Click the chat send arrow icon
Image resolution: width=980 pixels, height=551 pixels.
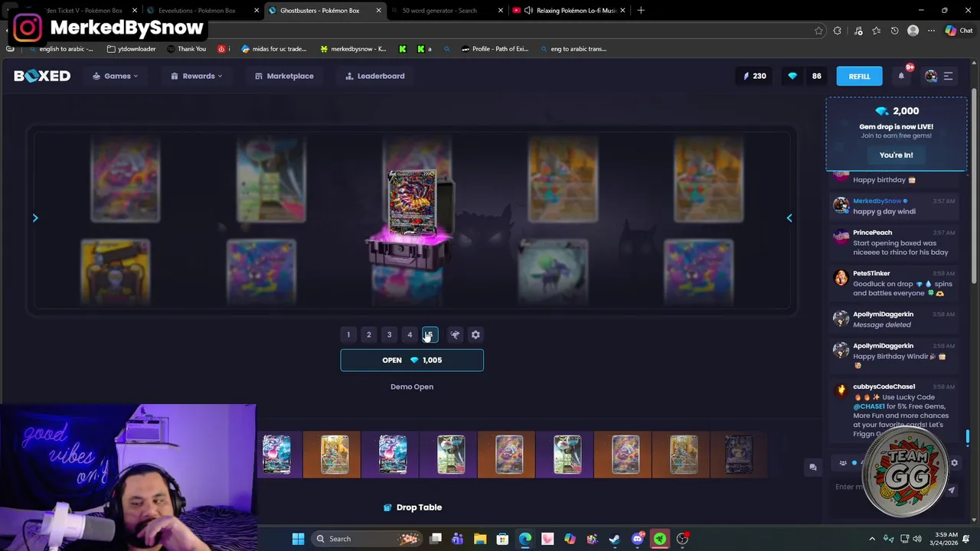(952, 491)
